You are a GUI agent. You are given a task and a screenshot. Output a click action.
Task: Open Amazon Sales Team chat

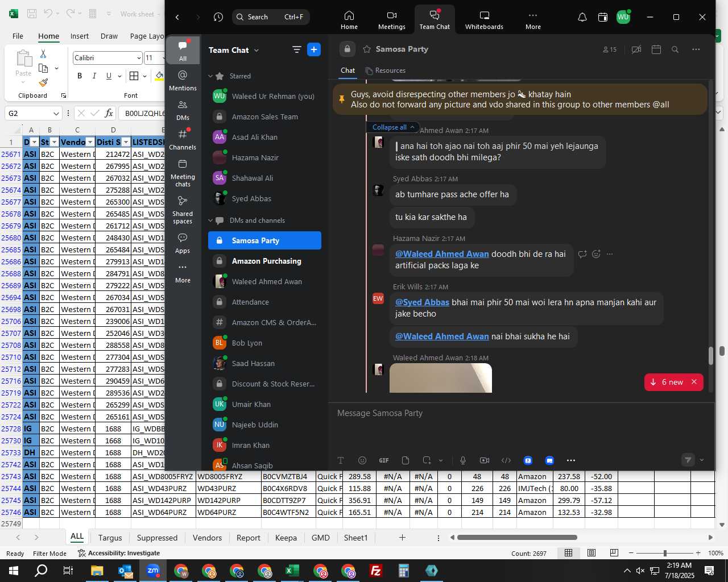pos(264,117)
